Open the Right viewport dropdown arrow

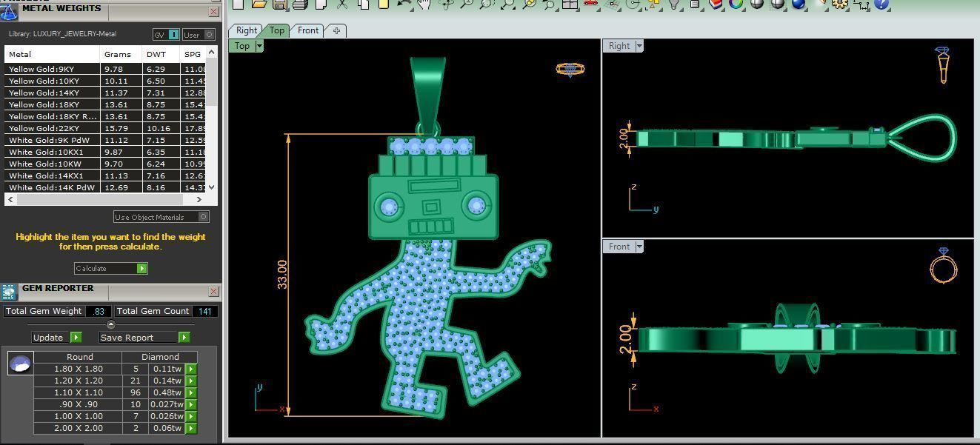[x=639, y=46]
